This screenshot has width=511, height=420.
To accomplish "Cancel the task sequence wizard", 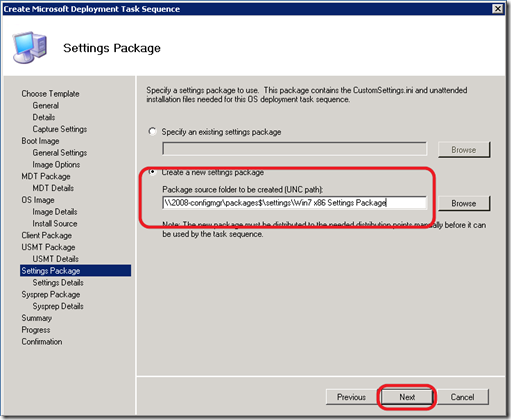I will (x=462, y=397).
